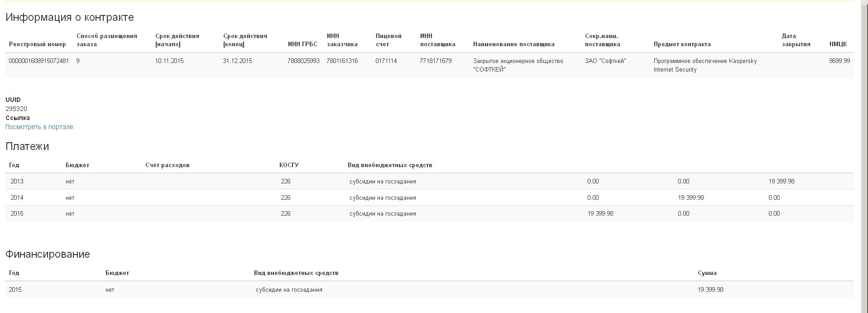This screenshot has height=313, width=868.
Task: Click year 2015 in payments table
Action: (x=17, y=213)
